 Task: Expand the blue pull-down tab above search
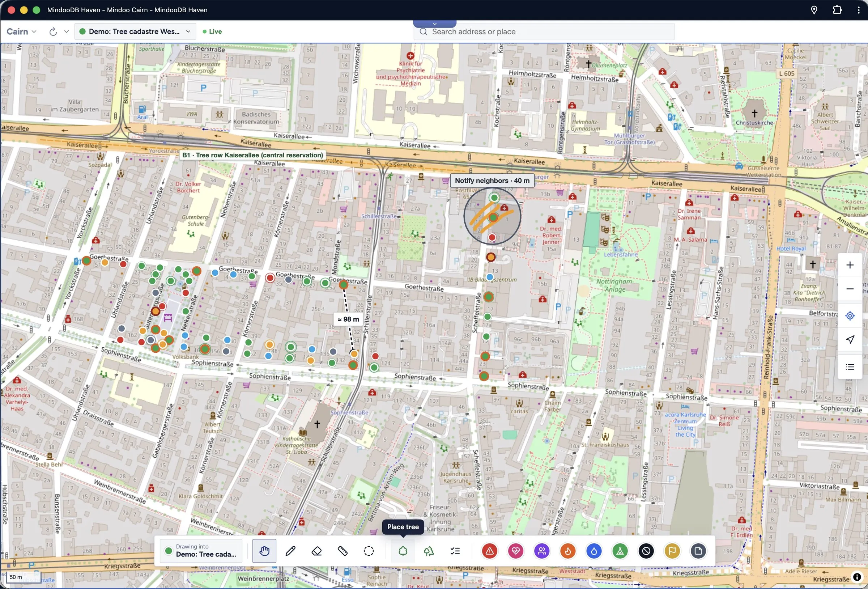pyautogui.click(x=434, y=24)
